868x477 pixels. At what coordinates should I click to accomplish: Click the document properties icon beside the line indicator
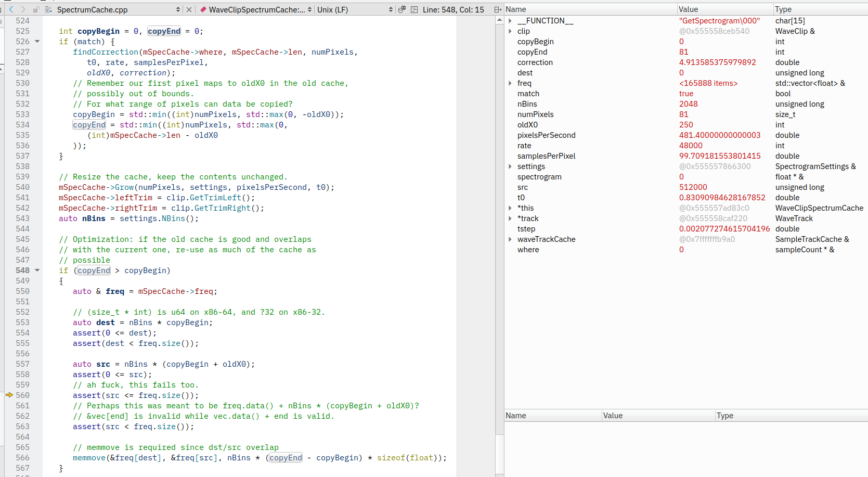click(x=413, y=9)
